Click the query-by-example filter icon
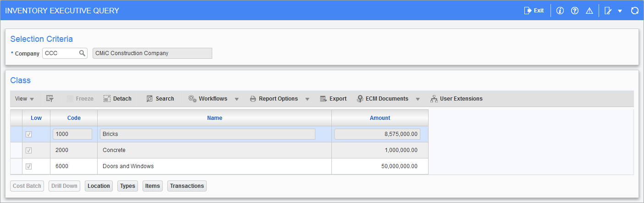Viewport: 644px width, 203px height. point(50,99)
